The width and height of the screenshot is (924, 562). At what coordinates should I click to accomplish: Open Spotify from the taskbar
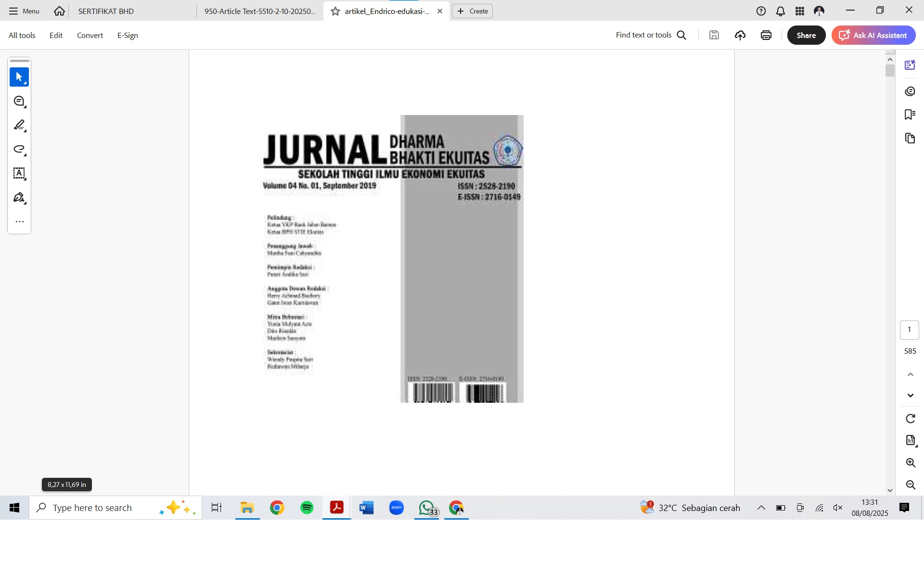[x=307, y=508]
